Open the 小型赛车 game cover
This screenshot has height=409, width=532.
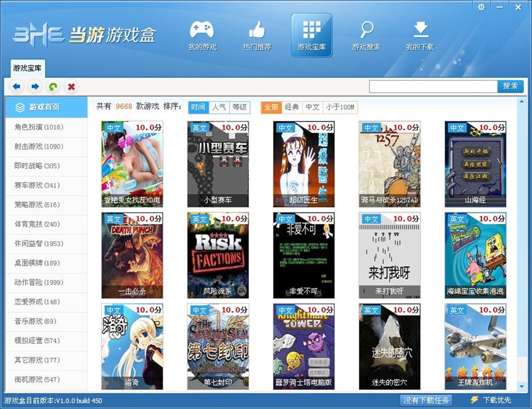(218, 164)
